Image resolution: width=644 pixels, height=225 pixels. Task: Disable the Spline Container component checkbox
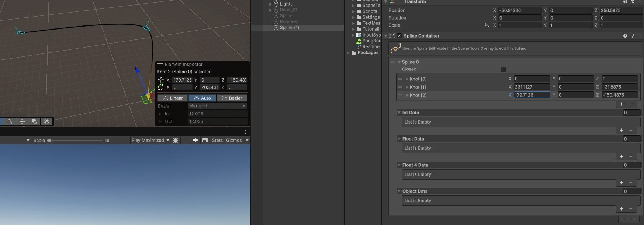coord(399,36)
